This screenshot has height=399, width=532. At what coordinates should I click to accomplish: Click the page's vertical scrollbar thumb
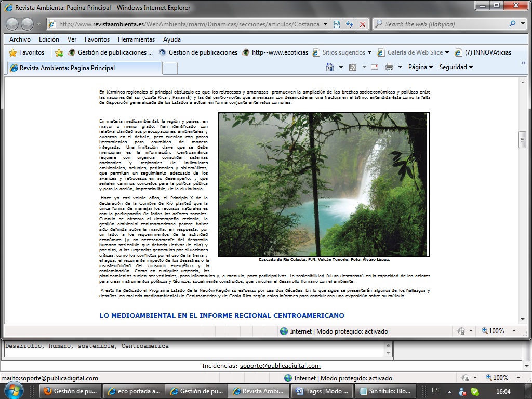522,139
